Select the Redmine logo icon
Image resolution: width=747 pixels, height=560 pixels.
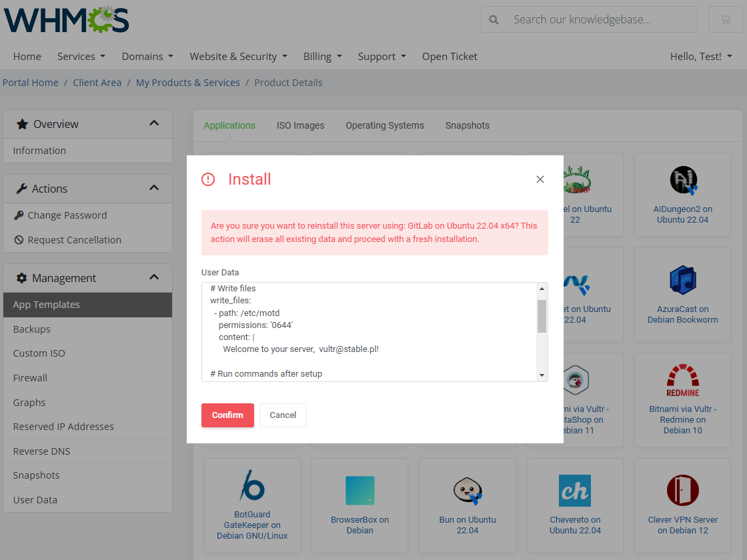tap(683, 381)
